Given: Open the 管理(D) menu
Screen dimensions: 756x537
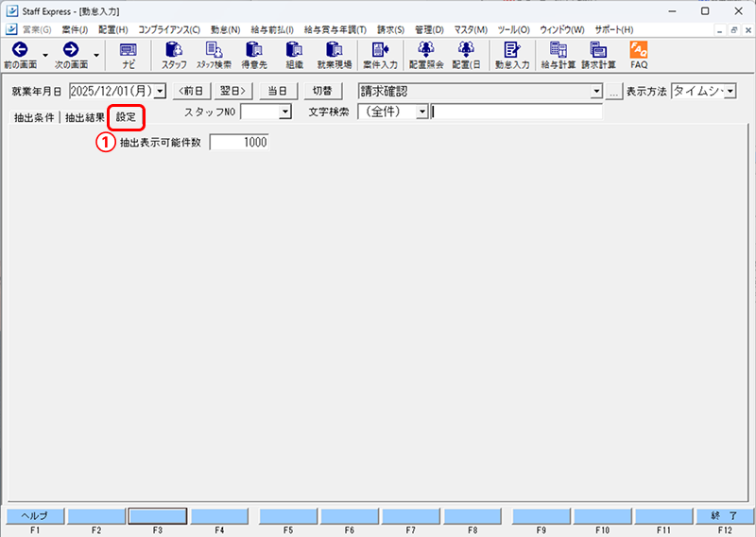Looking at the screenshot, I should 429,30.
